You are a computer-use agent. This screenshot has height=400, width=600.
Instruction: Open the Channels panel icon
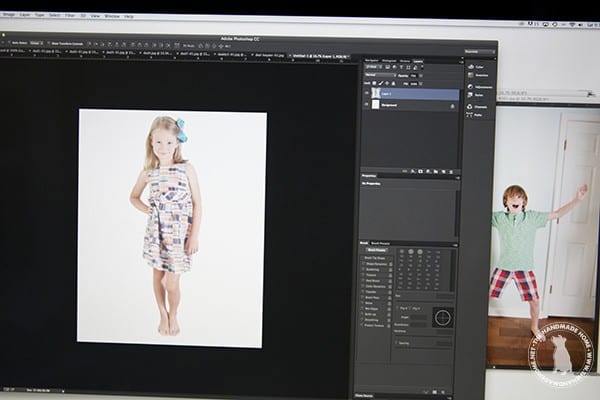pyautogui.click(x=470, y=106)
